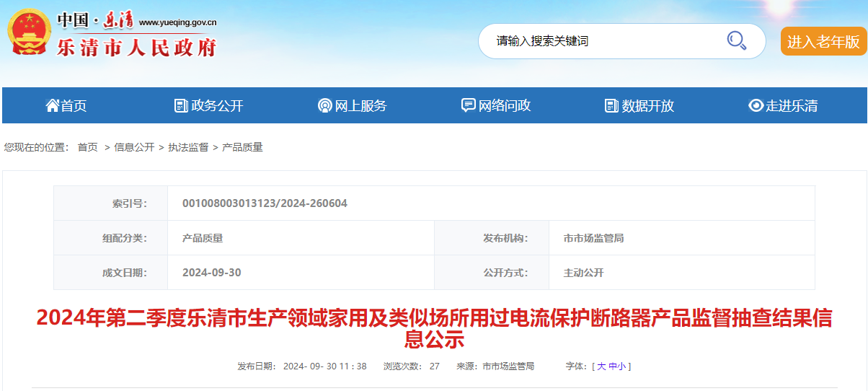
Task: Click the magnifying glass search icon
Action: 736,40
